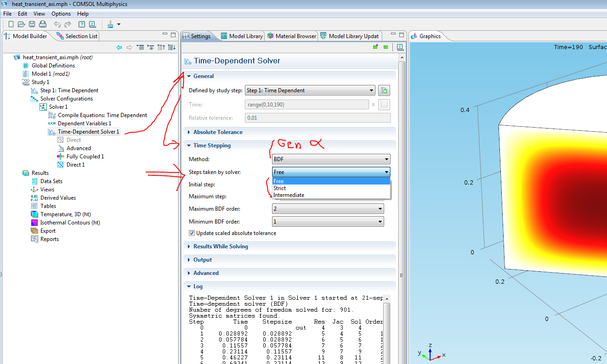The height and width of the screenshot is (364, 607).
Task: Expand the Results While Solving section
Action: point(220,246)
